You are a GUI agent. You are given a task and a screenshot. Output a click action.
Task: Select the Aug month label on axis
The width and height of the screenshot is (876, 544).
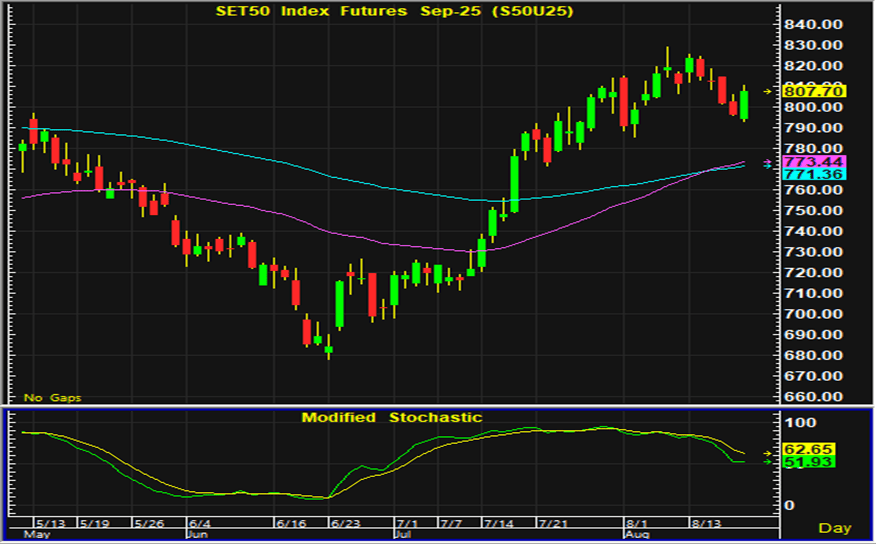point(636,535)
